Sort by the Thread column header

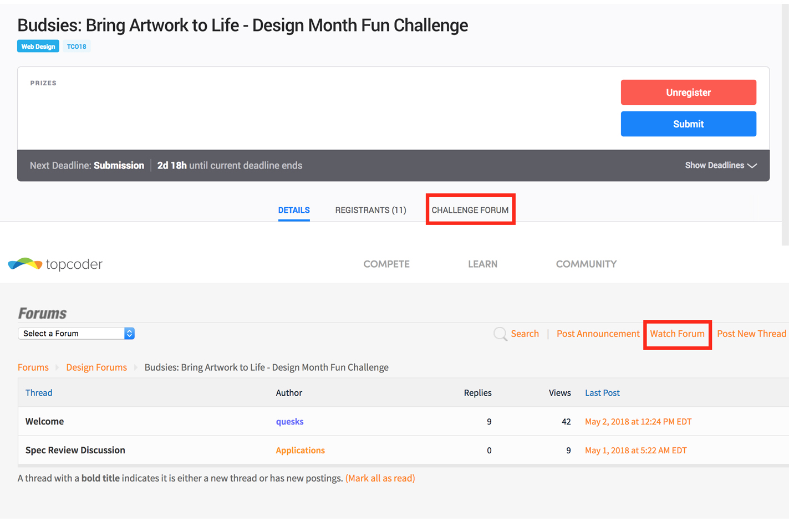(x=39, y=393)
